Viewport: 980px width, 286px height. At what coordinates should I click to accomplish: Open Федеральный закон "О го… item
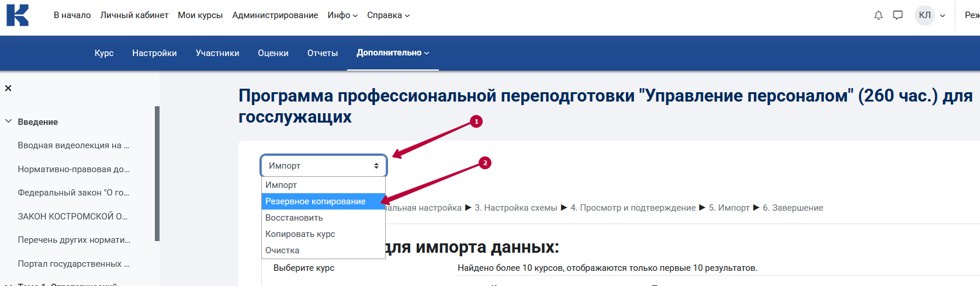pyautogui.click(x=74, y=193)
